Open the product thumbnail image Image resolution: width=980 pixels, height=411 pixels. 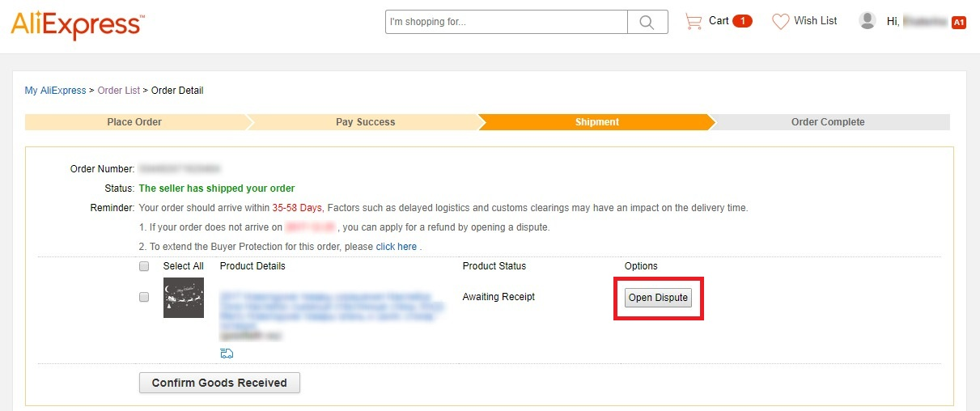(184, 298)
